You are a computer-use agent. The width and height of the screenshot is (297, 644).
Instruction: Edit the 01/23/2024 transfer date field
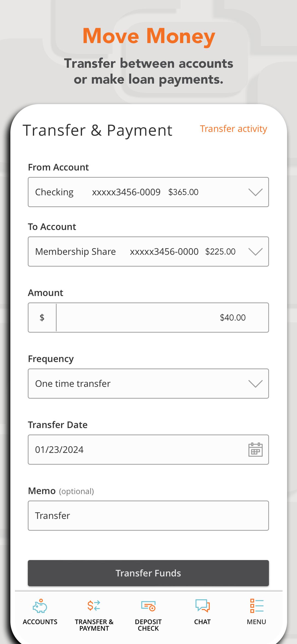pos(148,450)
